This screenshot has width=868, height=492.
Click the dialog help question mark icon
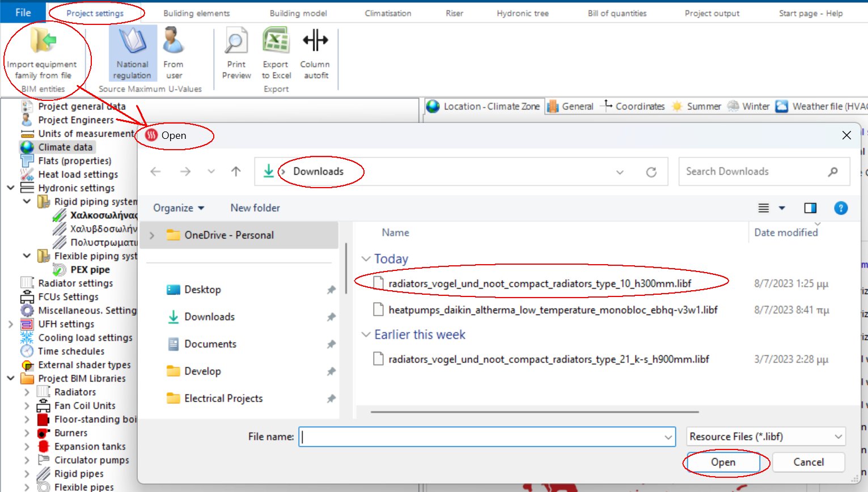[841, 208]
